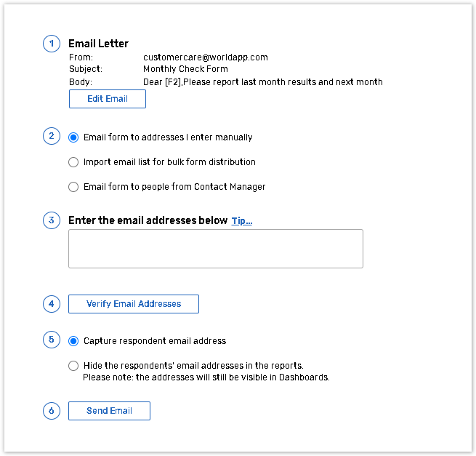476x456 pixels.
Task: Select 'Email form to addresses I enter manually'
Action: click(73, 137)
